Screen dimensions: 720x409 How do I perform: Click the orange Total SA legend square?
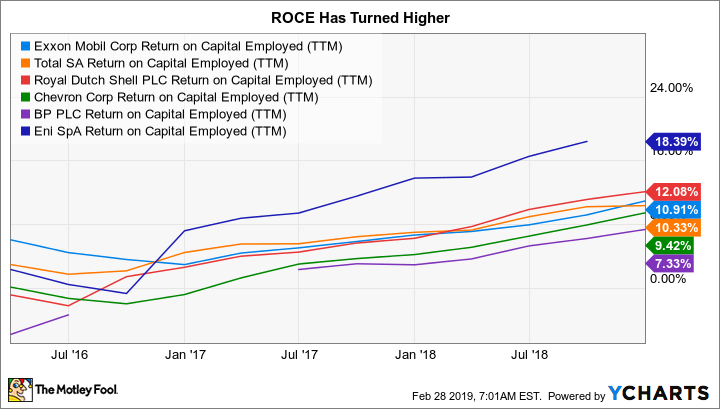[x=25, y=62]
